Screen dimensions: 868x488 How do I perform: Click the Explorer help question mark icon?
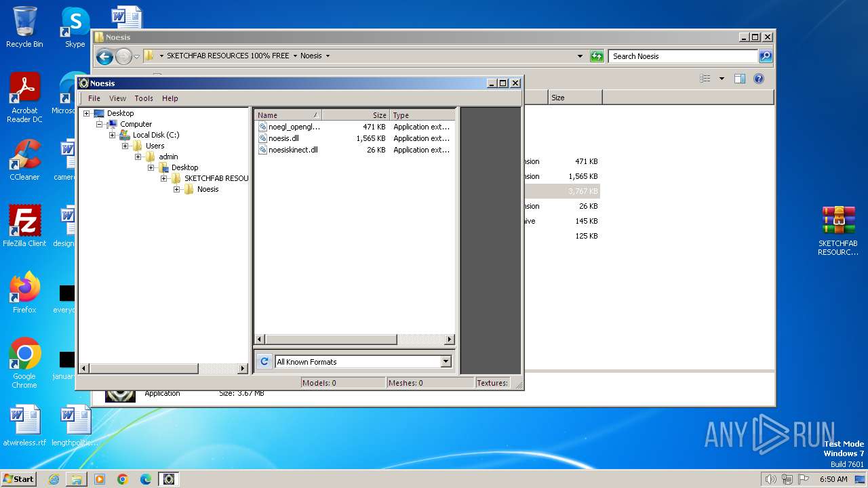coord(759,79)
